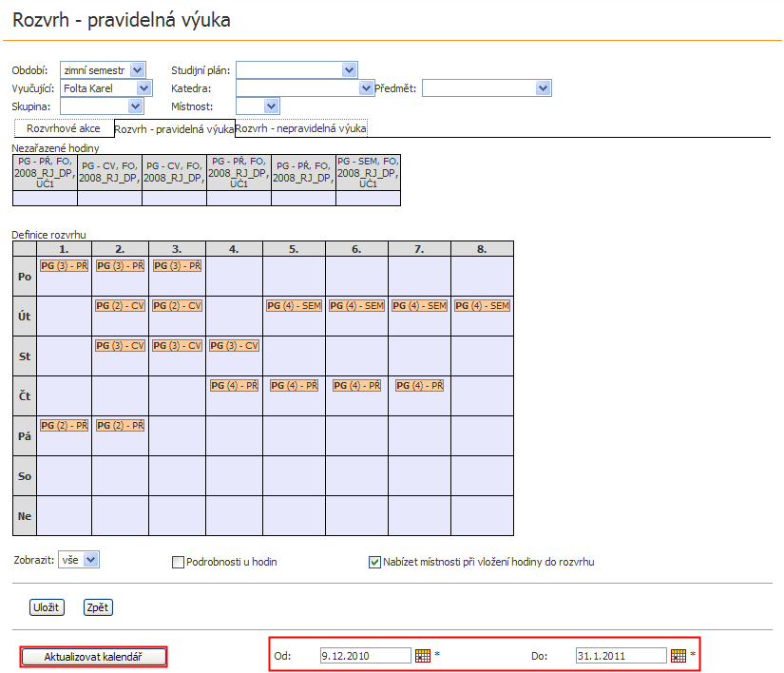Screen dimensions: 784x673
Task: Click the St row header
Action: click(25, 356)
